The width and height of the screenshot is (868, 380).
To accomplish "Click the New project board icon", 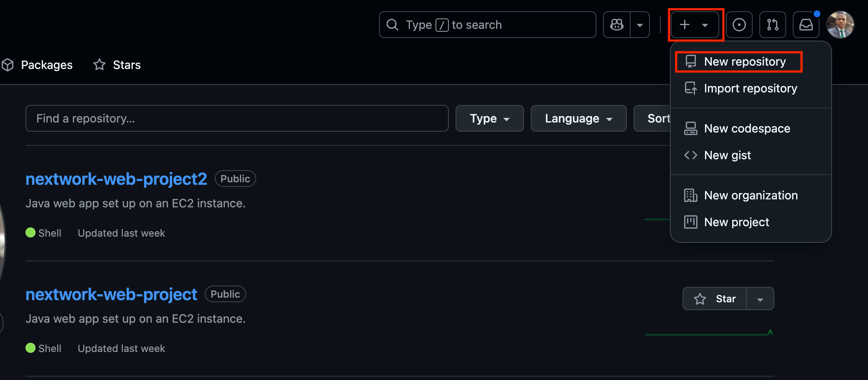I will click(x=690, y=222).
